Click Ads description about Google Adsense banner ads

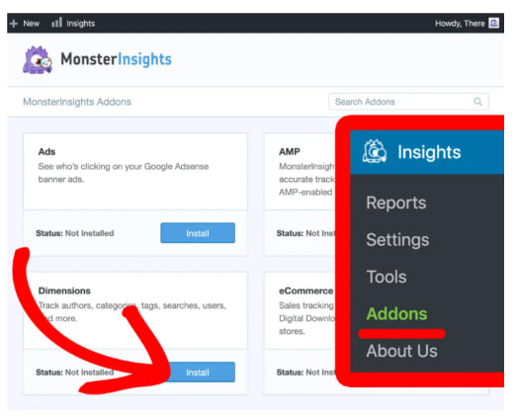124,173
